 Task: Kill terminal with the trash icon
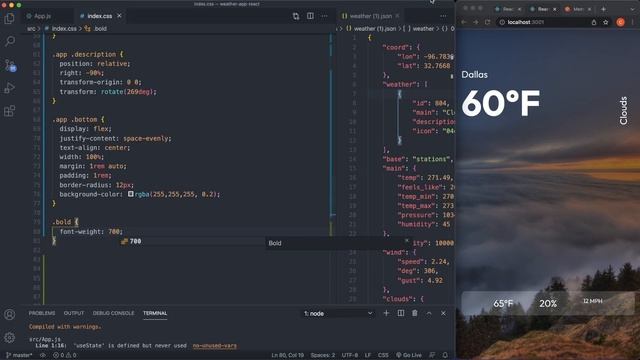tap(415, 313)
